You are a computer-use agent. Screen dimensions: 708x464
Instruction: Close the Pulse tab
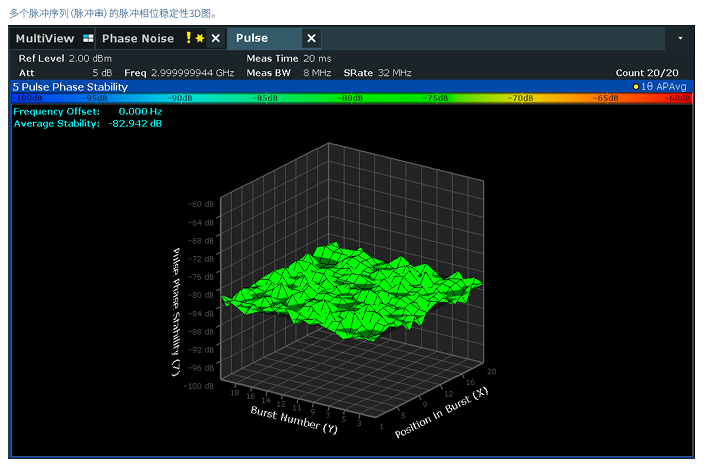(x=311, y=38)
